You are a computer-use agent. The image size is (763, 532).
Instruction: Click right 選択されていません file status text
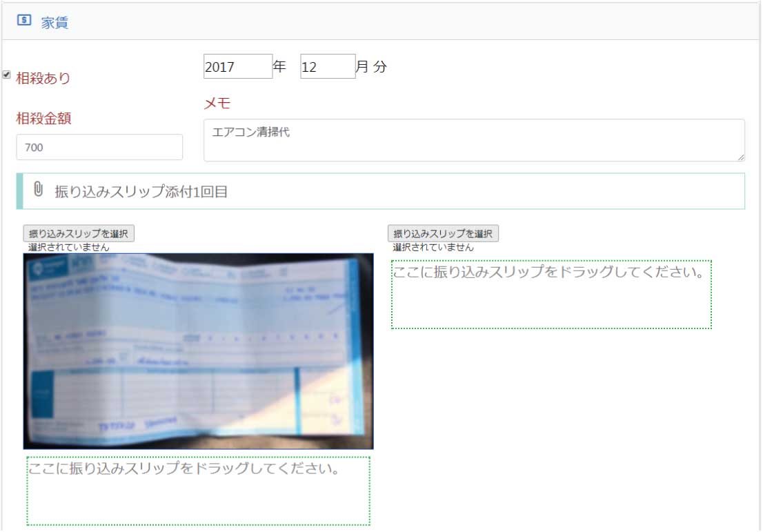[x=433, y=247]
